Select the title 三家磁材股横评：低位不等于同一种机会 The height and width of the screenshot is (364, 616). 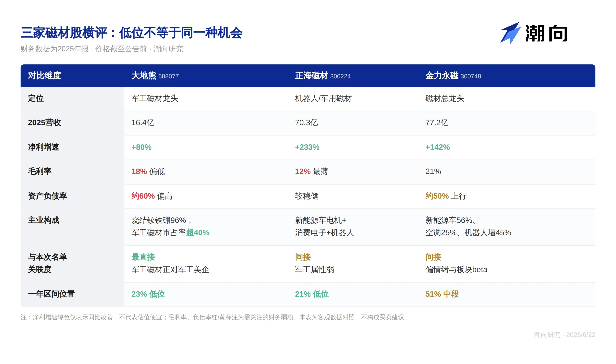(131, 33)
